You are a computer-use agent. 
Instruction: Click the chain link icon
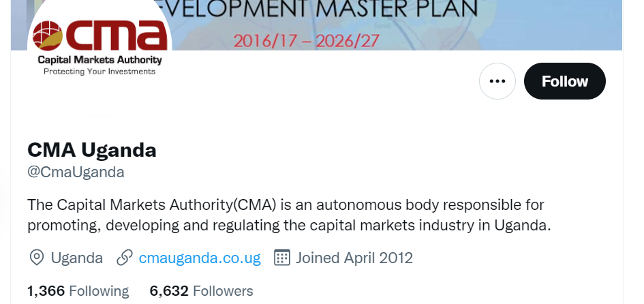pos(124,258)
